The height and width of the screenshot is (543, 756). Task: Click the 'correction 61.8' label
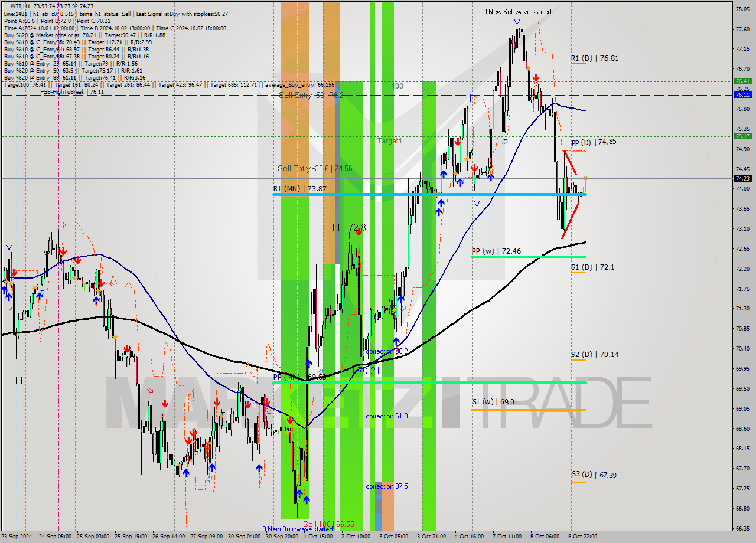tap(387, 416)
